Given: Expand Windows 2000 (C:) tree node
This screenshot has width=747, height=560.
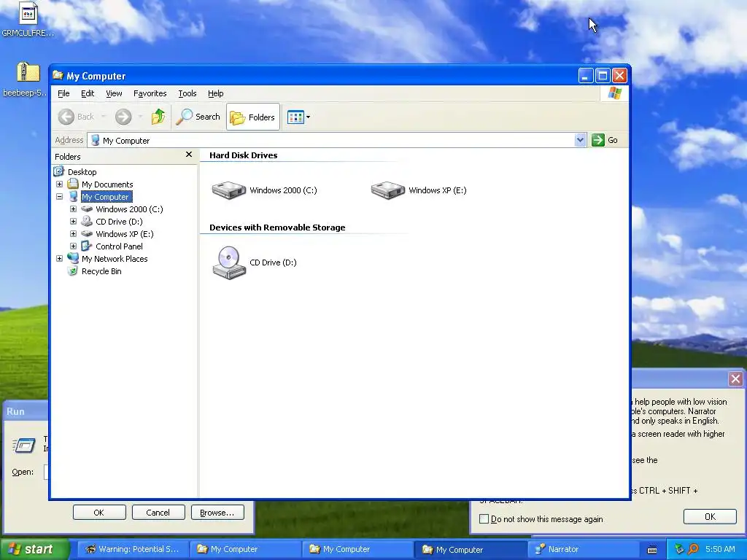Looking at the screenshot, I should click(74, 209).
